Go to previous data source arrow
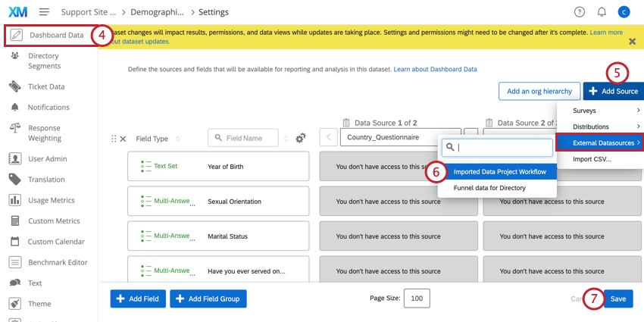 328,137
